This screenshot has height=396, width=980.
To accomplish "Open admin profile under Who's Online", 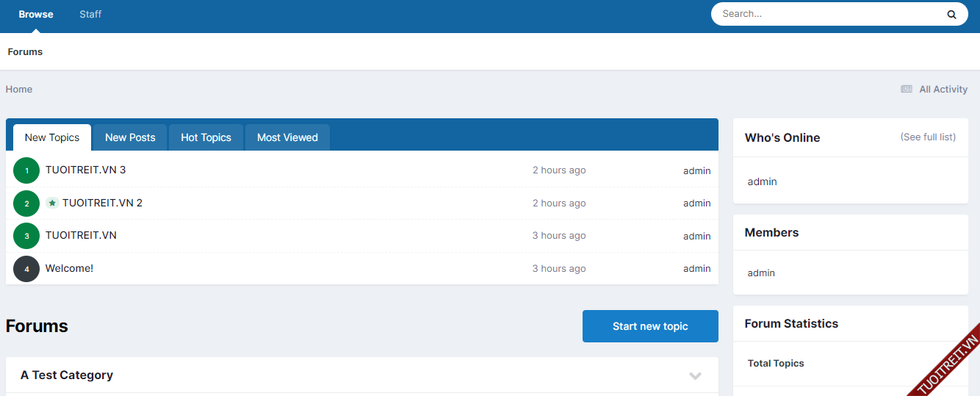I will click(762, 181).
